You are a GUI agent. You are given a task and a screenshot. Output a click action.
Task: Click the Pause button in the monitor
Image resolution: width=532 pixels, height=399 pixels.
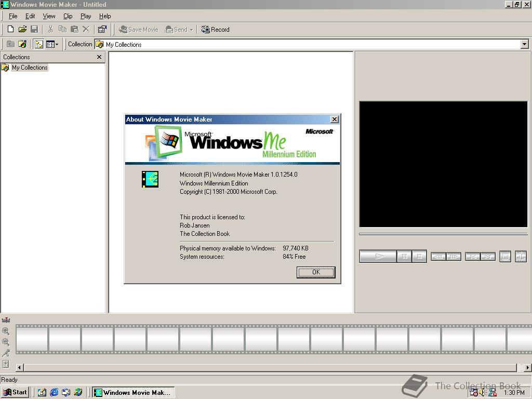pyautogui.click(x=404, y=256)
